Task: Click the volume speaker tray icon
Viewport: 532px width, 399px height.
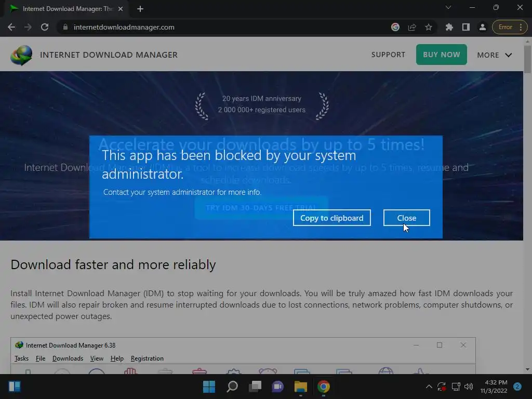Action: [469, 387]
